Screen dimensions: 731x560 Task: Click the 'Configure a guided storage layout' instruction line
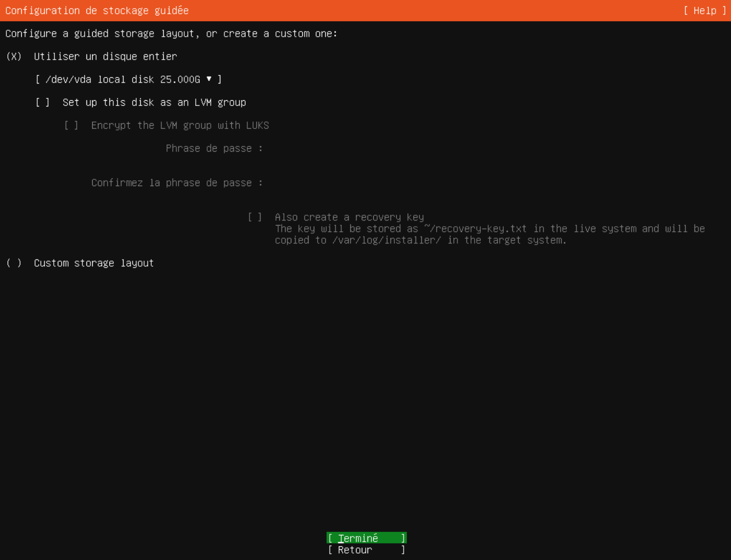(x=171, y=33)
